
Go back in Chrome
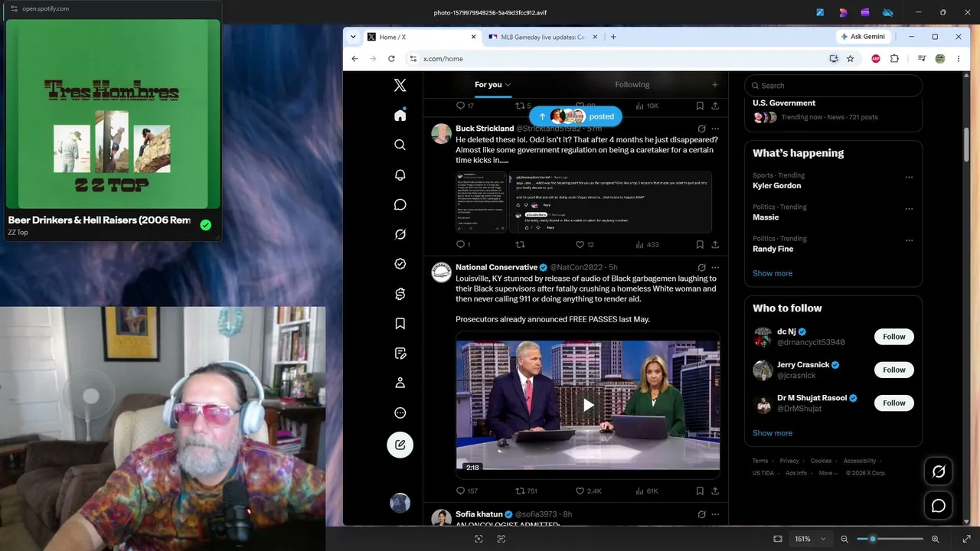pyautogui.click(x=354, y=59)
